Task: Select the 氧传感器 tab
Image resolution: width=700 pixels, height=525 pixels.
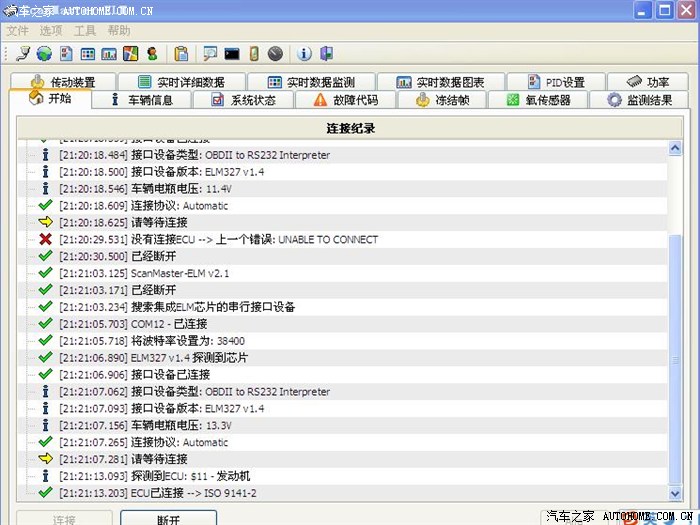Action: pos(539,100)
